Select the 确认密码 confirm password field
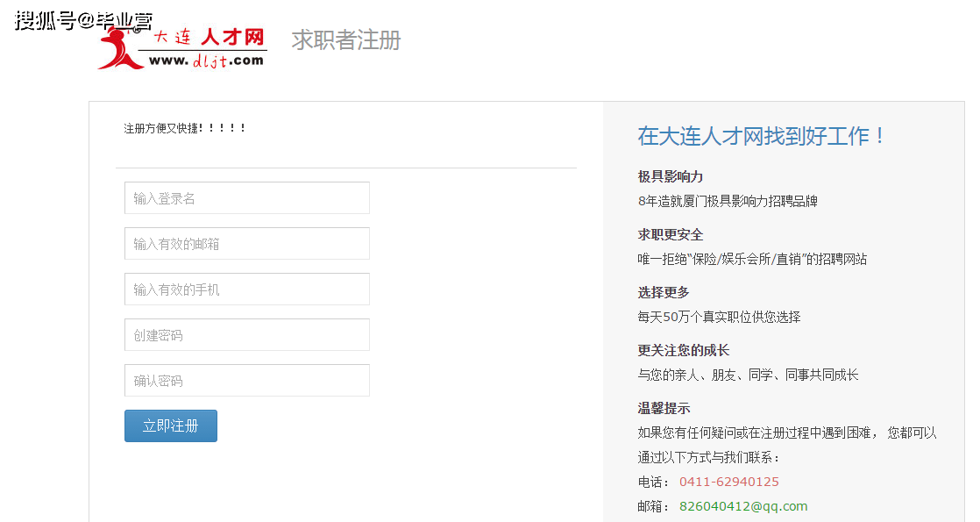The height and width of the screenshot is (522, 980). [246, 380]
